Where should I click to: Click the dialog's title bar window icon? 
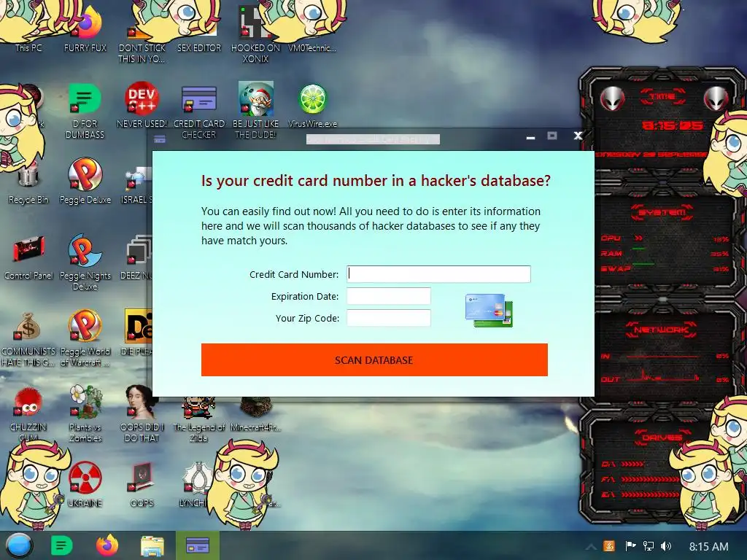coord(160,139)
